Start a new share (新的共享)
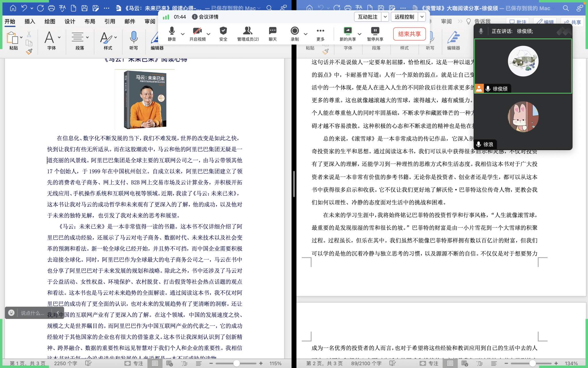This screenshot has width=588, height=368. [348, 34]
